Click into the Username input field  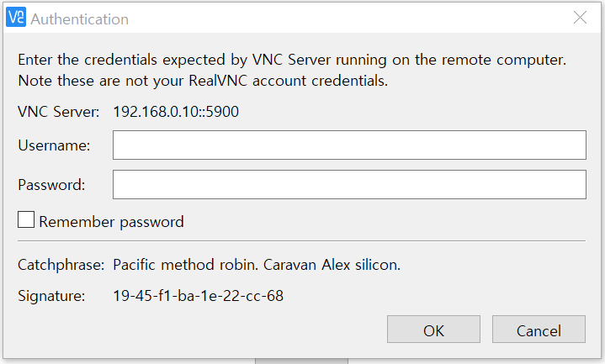pos(349,145)
